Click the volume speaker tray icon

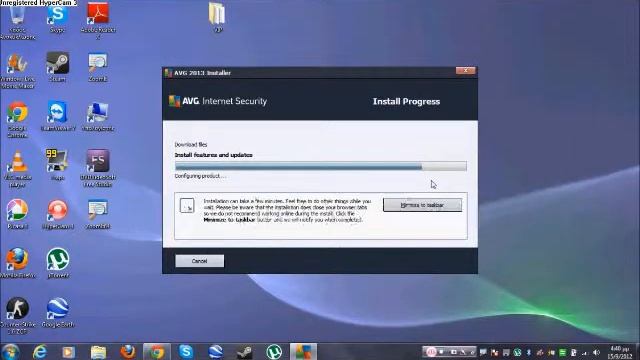(x=596, y=352)
